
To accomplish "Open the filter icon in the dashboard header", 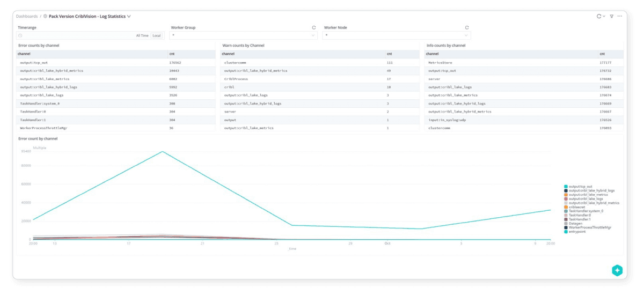I will coord(611,17).
